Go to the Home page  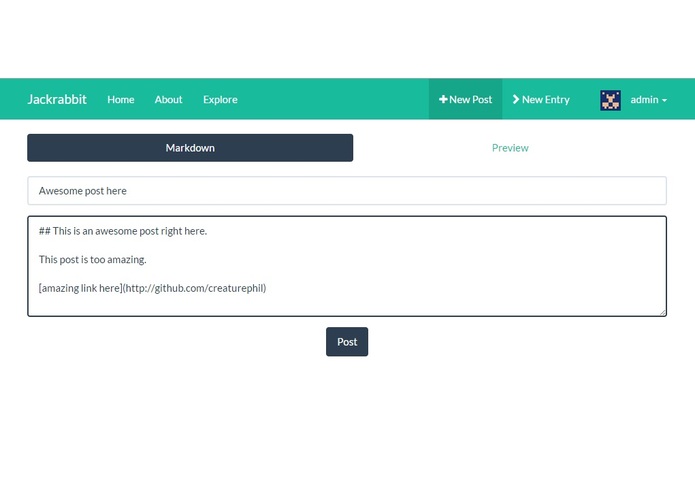(121, 100)
